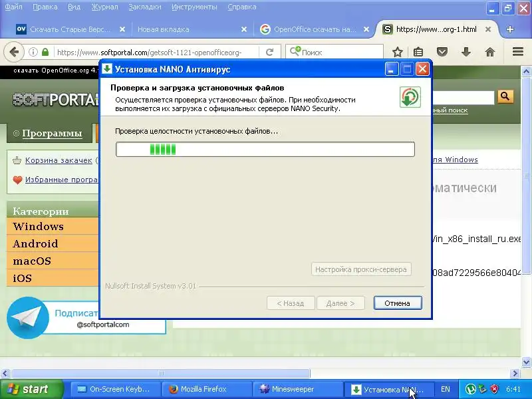Screen dimensions: 532x399
Task: Click the green padlock security icon
Action: click(x=45, y=53)
